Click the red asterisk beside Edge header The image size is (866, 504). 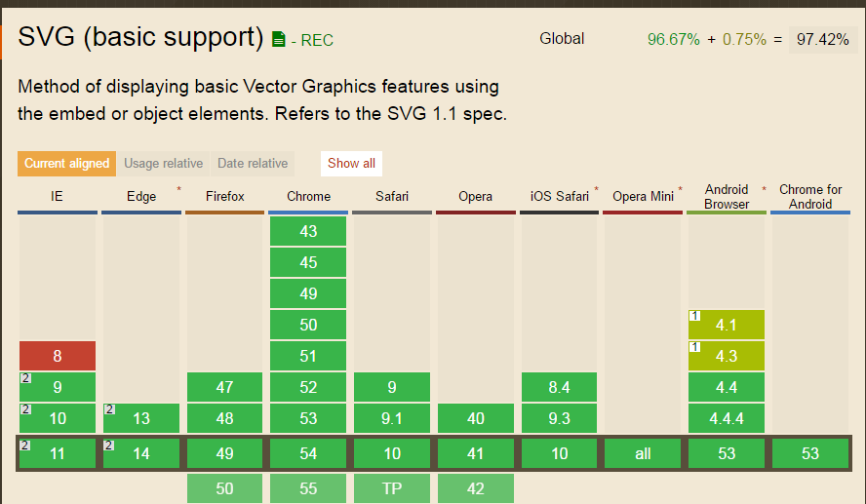pos(178,189)
